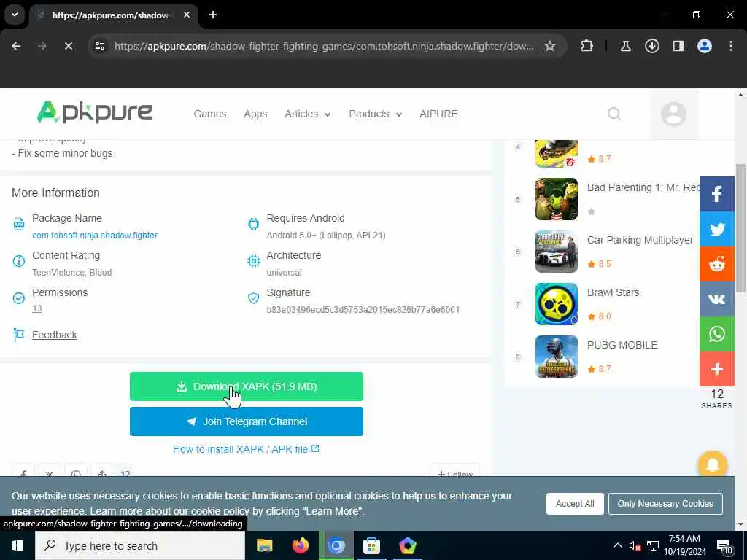This screenshot has width=747, height=560.
Task: Open the cookie policy Learn More link
Action: (332, 511)
